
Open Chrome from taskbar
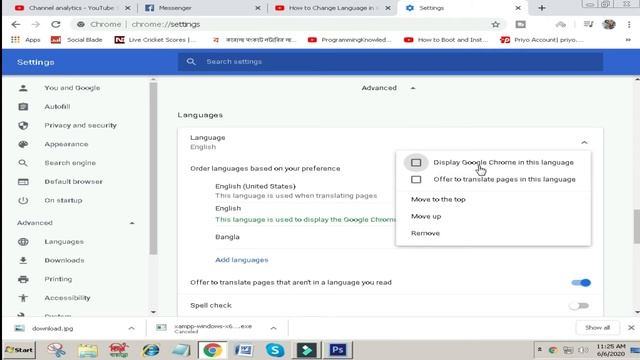[x=212, y=350]
